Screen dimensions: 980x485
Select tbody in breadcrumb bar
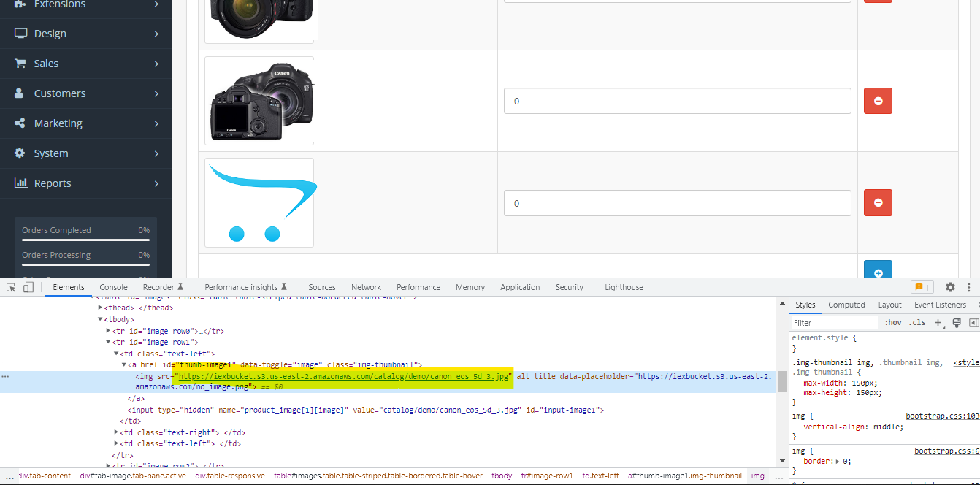click(501, 476)
